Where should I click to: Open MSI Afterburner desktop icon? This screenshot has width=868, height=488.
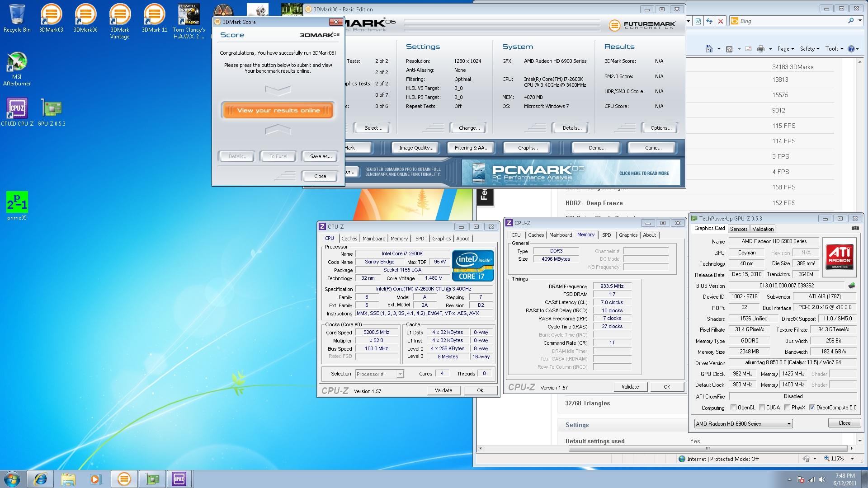click(x=17, y=69)
